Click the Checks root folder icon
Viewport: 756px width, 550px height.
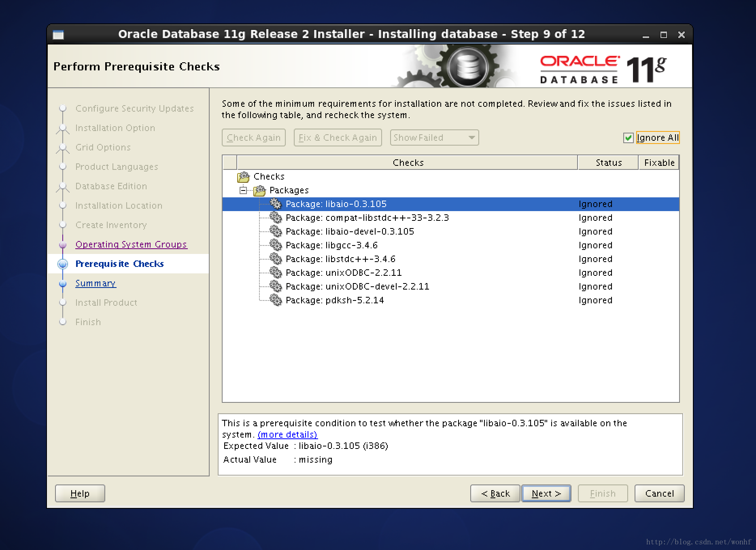(244, 177)
